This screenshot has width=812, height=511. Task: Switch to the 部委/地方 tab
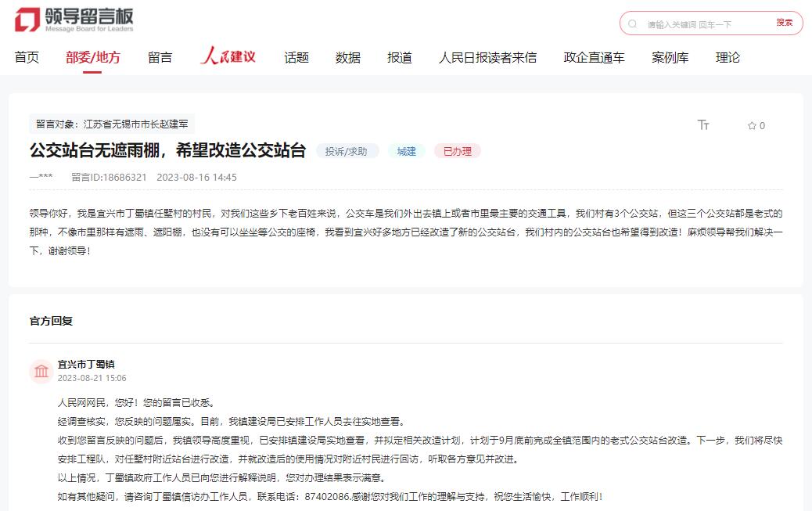(93, 56)
